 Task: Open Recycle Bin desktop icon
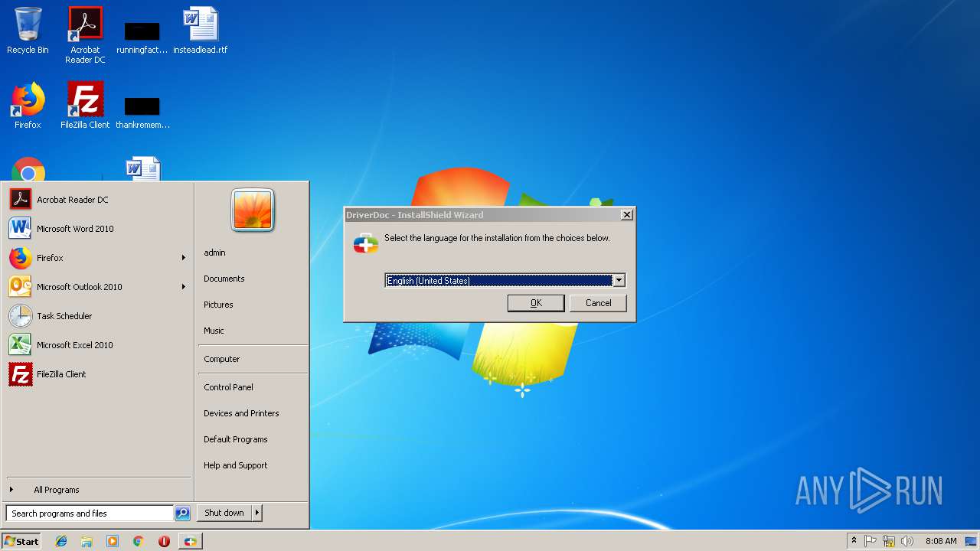(28, 31)
